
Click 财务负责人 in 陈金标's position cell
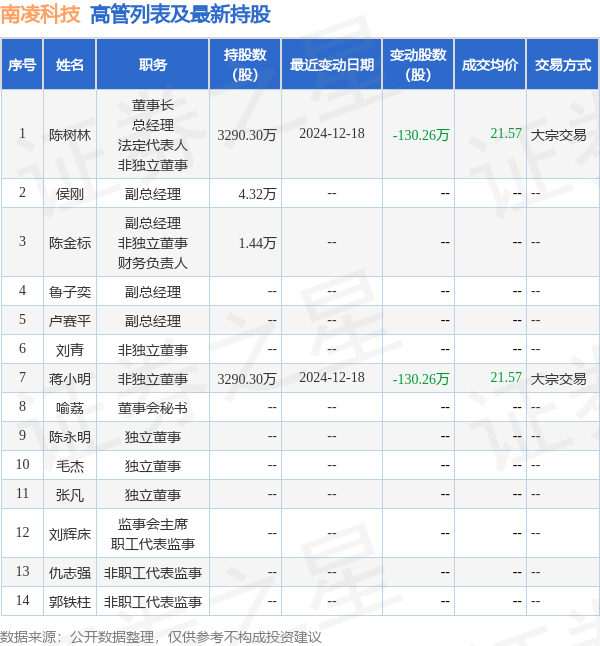point(152,262)
